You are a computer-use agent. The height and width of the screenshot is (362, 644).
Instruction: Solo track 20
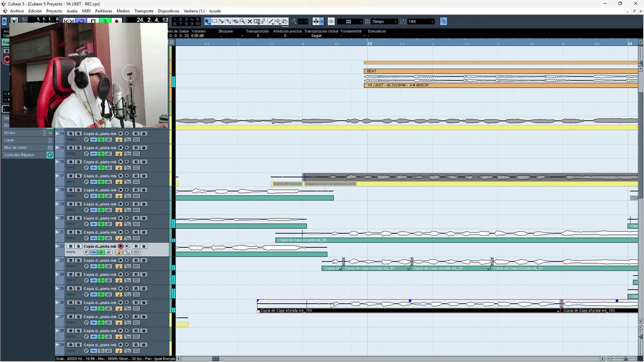click(78, 218)
